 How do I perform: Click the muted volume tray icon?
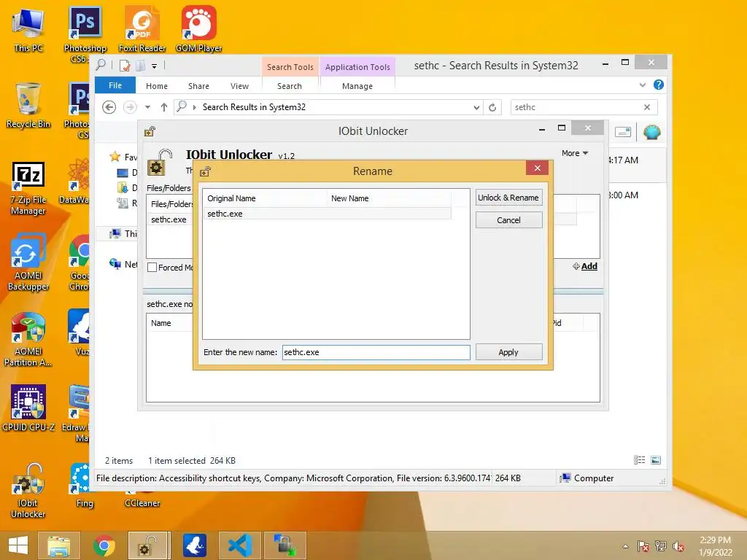(x=678, y=547)
